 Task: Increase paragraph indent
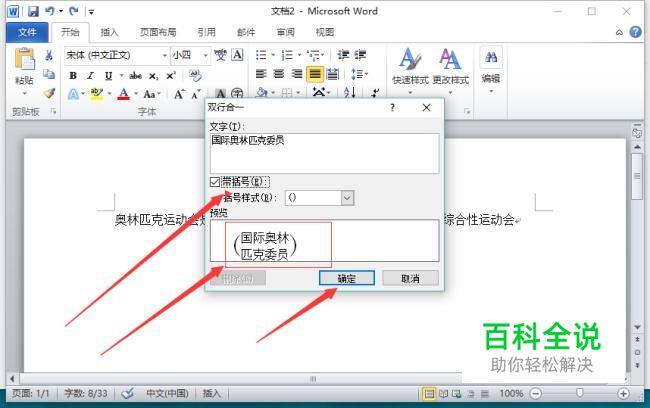click(x=360, y=55)
